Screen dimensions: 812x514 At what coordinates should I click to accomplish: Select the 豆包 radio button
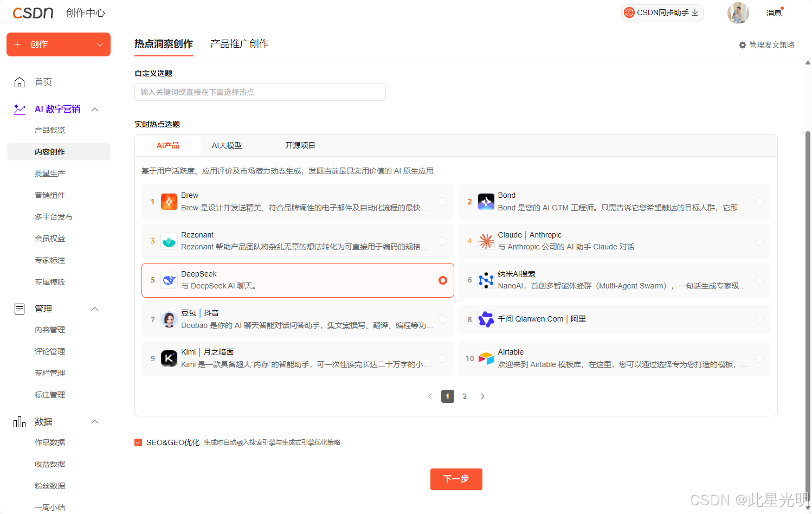coord(443,319)
